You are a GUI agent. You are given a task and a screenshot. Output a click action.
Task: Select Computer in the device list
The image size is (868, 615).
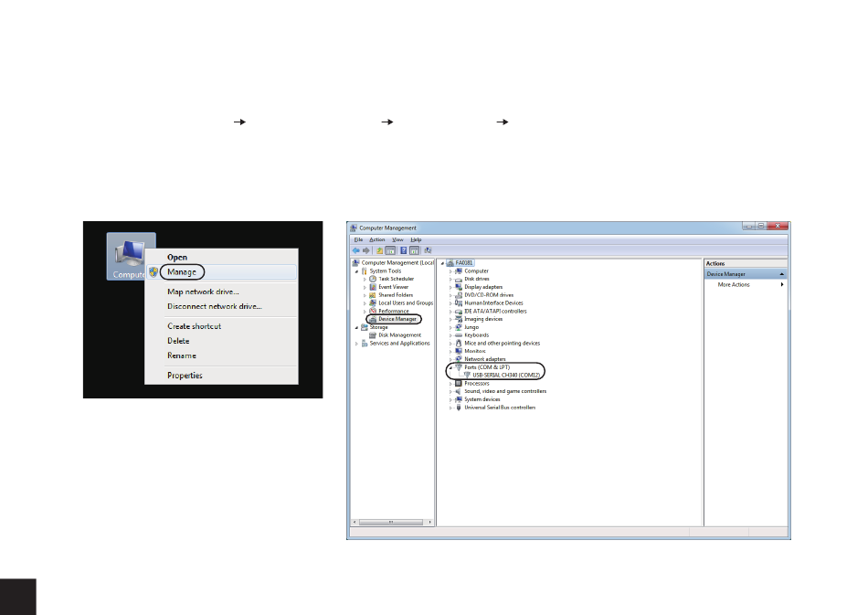476,271
